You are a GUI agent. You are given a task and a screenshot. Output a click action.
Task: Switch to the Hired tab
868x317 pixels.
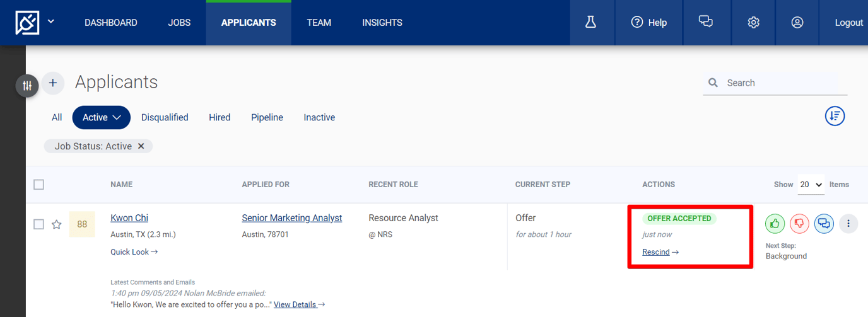220,117
